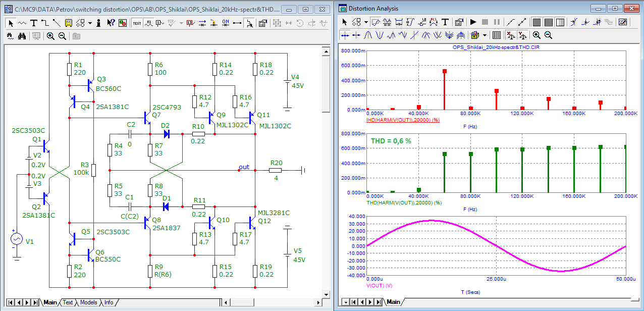Image resolution: width=644 pixels, height=311 pixels.
Task: Toggle grid text display in schematic toolbar
Action: (x=137, y=23)
